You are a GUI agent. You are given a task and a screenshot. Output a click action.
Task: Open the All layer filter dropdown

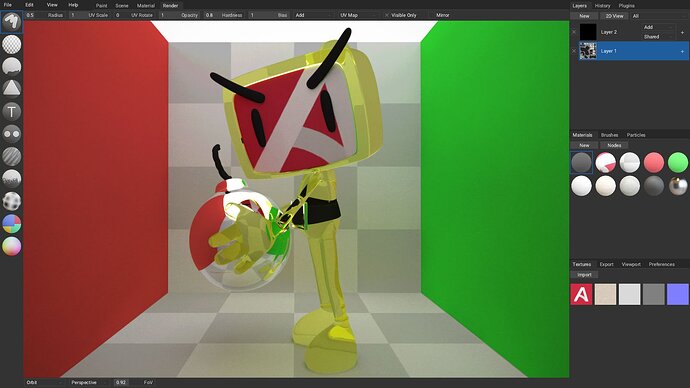(659, 16)
